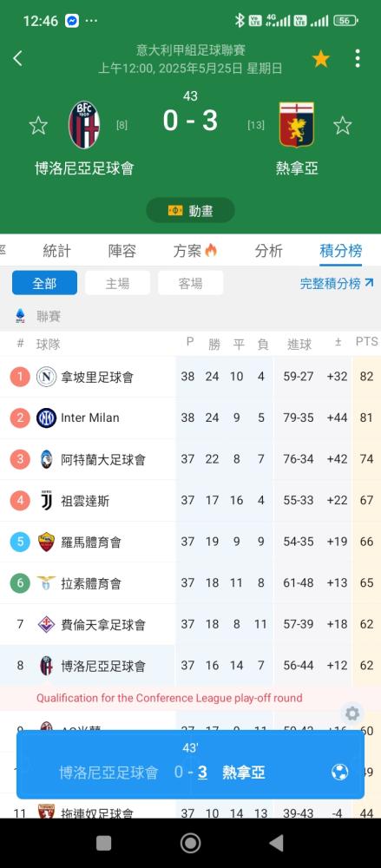The image size is (381, 868).
Task: Open the settings gear above the score banner
Action: pos(352,713)
